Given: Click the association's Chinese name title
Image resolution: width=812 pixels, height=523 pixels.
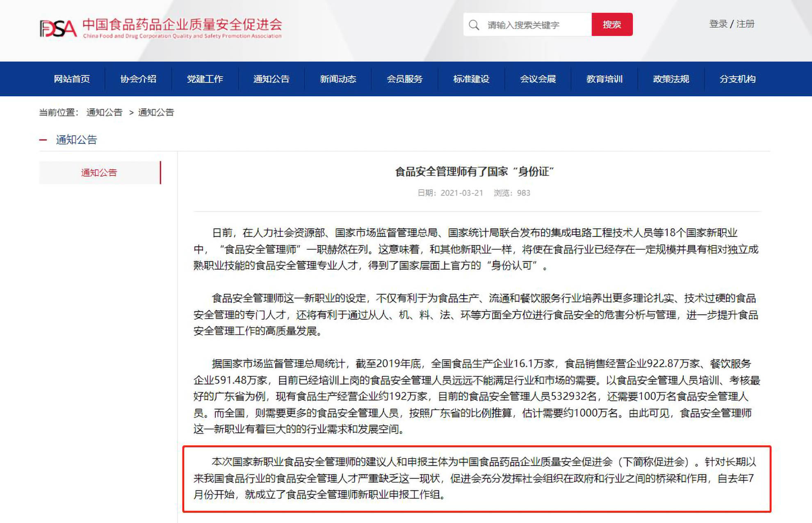Looking at the screenshot, I should [182, 25].
